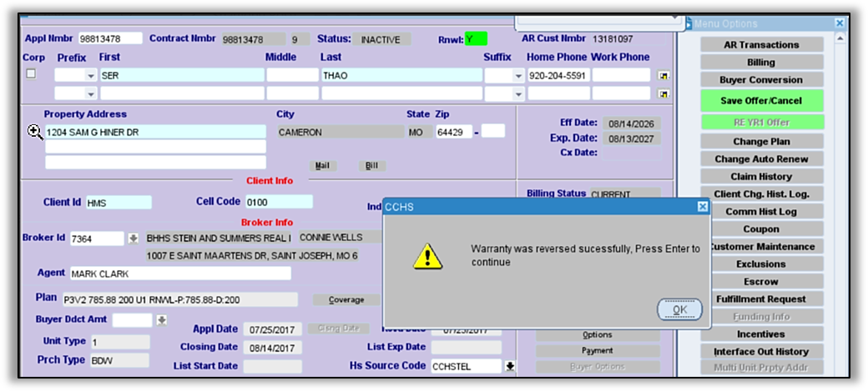
Task: Click the Cell Code field showing 0100
Action: (279, 202)
